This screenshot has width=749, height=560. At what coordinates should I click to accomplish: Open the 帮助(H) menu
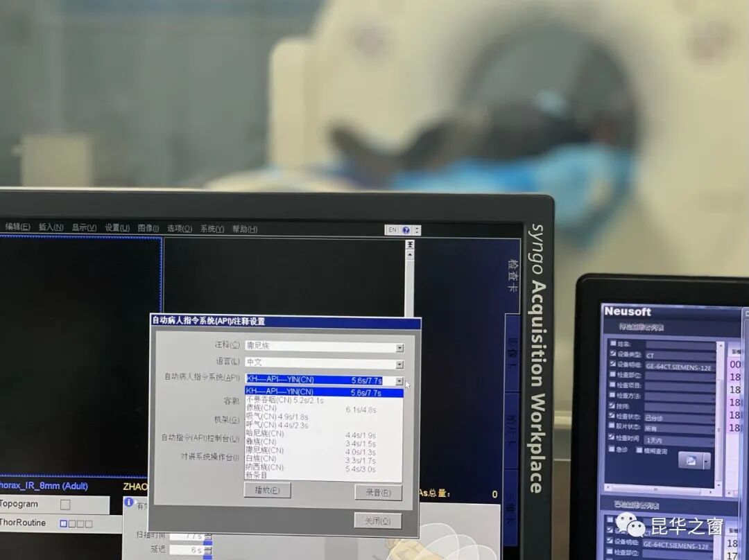(245, 229)
